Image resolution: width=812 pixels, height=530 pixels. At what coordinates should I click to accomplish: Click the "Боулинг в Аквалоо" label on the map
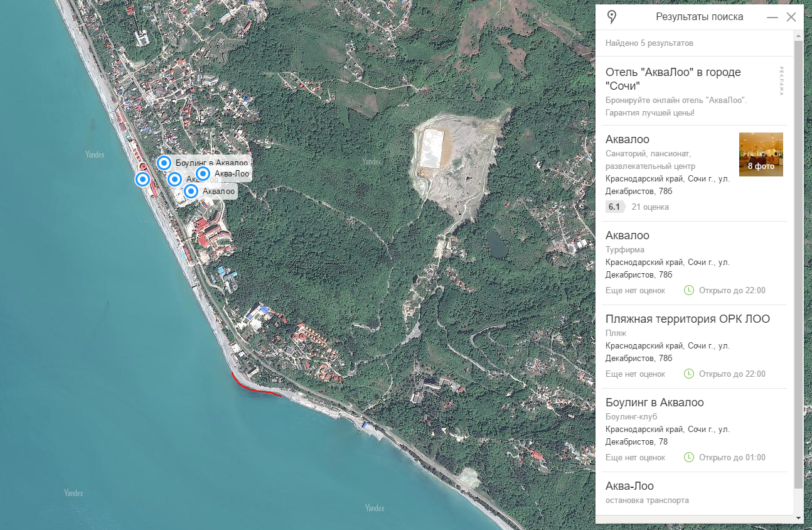point(211,163)
